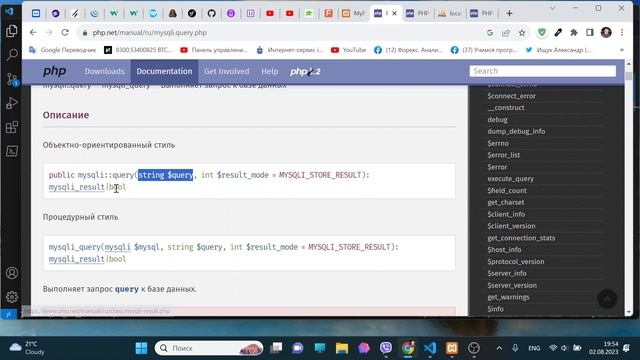Click taskbar Поиск search box
This screenshot has height=360, width=640.
(x=209, y=348)
